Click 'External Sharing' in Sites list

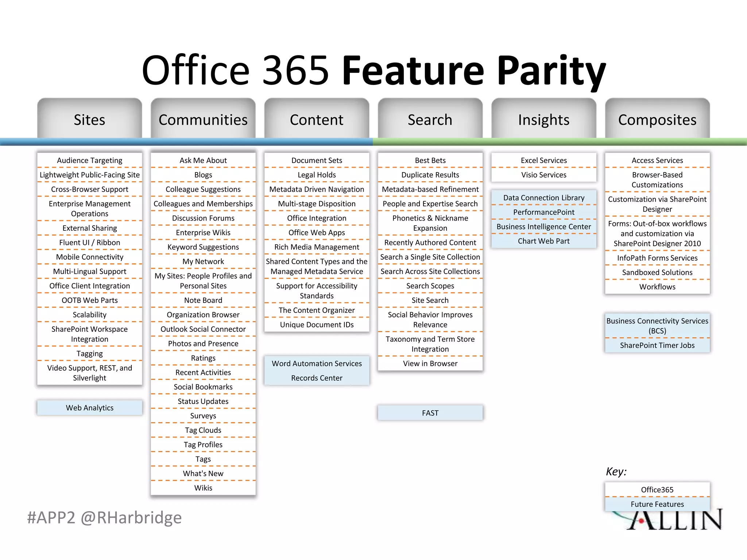pos(90,228)
